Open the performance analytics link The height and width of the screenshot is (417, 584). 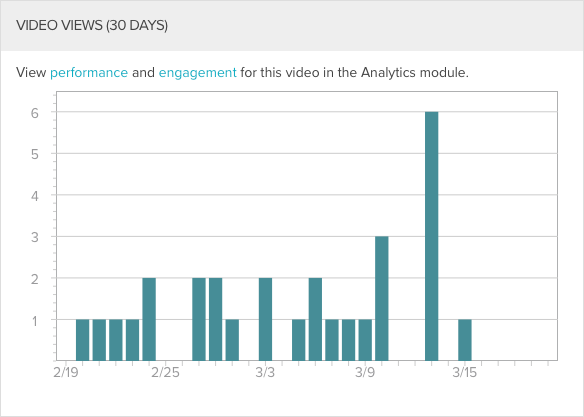click(x=89, y=73)
